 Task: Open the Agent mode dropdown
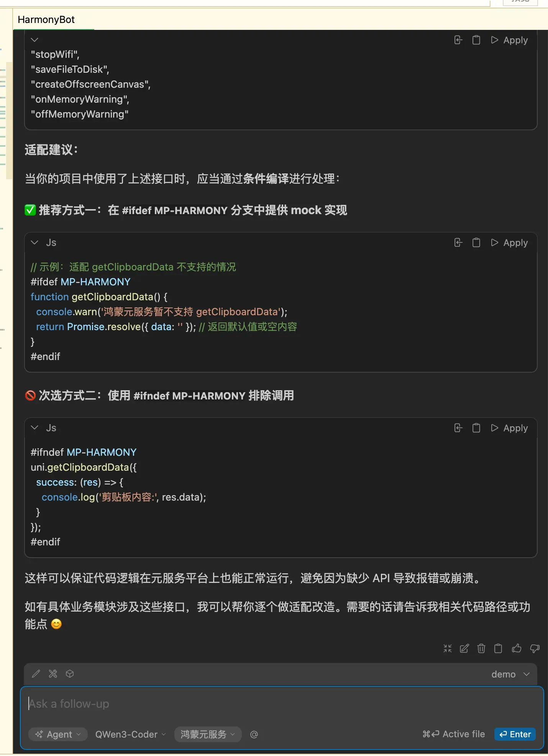click(58, 735)
